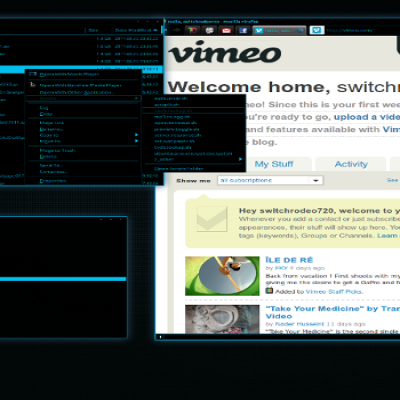Switch to the second pinned grey icon tab
The width and height of the screenshot is (400, 400).
209,30
